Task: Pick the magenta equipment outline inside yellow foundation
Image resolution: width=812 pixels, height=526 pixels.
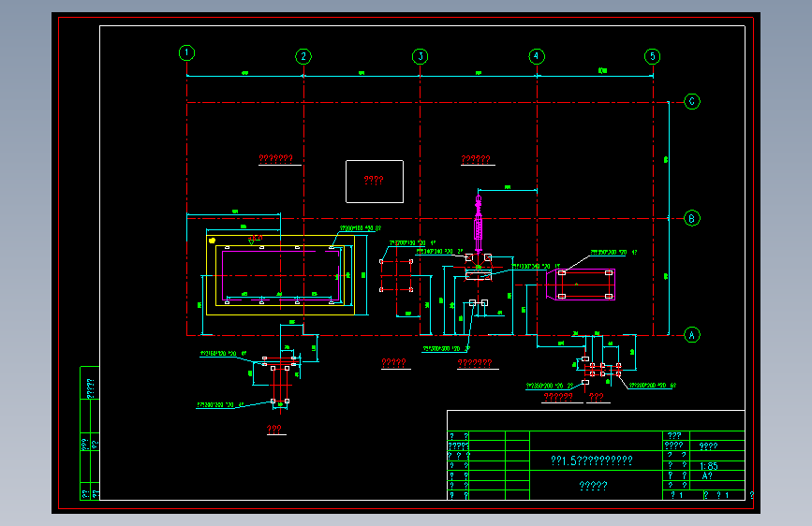Action: pyautogui.click(x=282, y=275)
